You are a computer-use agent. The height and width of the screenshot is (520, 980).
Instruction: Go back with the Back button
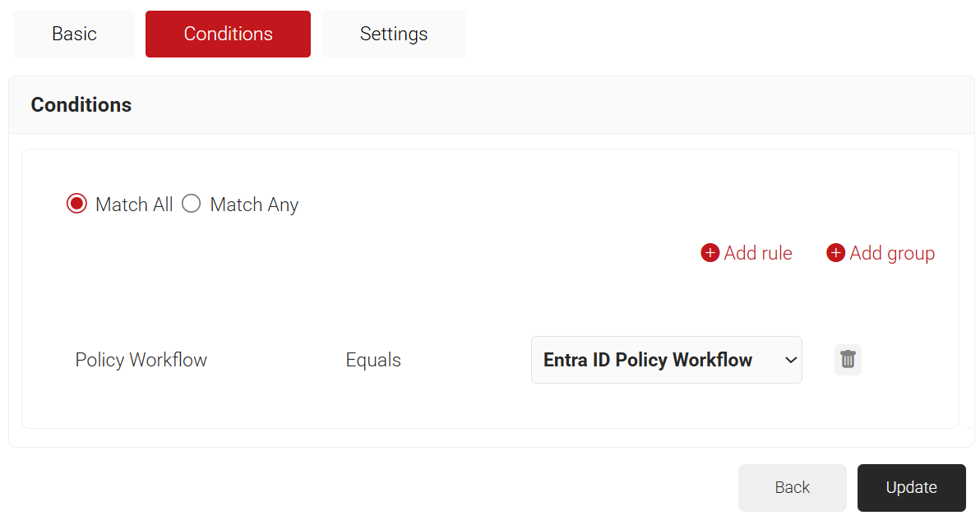point(793,487)
